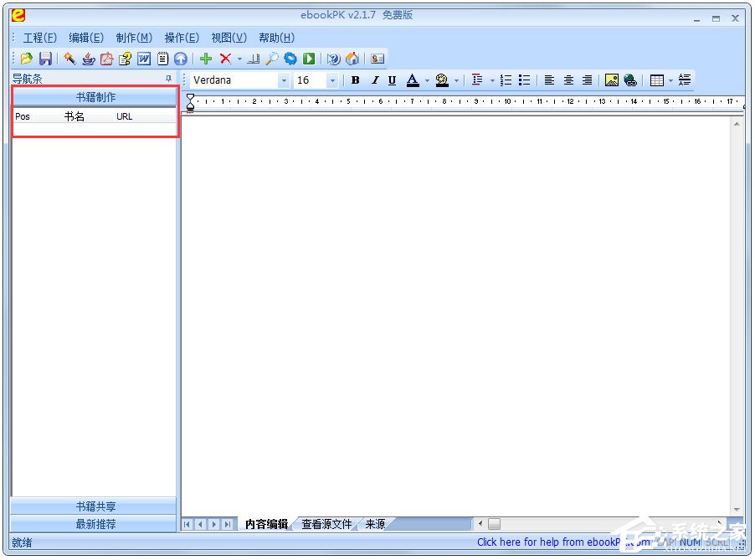The width and height of the screenshot is (755, 560).
Task: Open the 编辑(E) menu
Action: point(86,38)
